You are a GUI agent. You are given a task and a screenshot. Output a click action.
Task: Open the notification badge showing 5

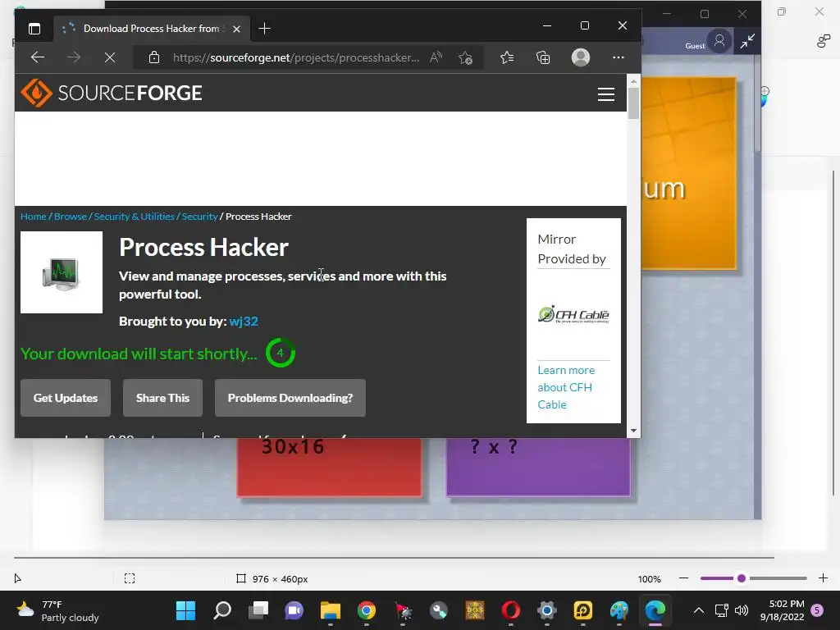click(x=817, y=610)
